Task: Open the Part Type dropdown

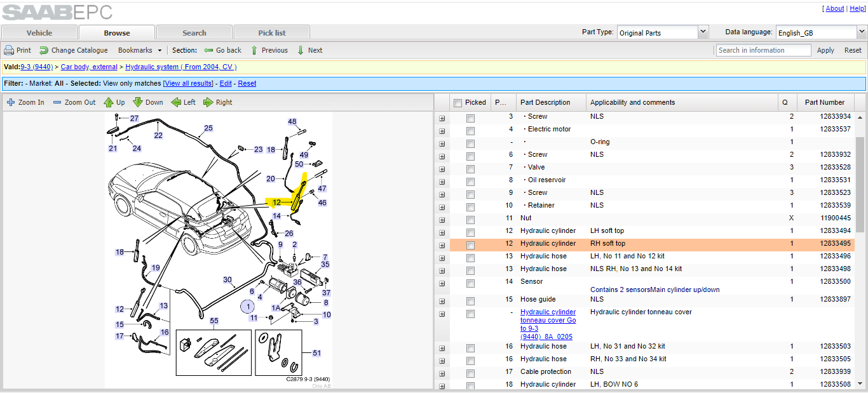Action: tap(703, 32)
